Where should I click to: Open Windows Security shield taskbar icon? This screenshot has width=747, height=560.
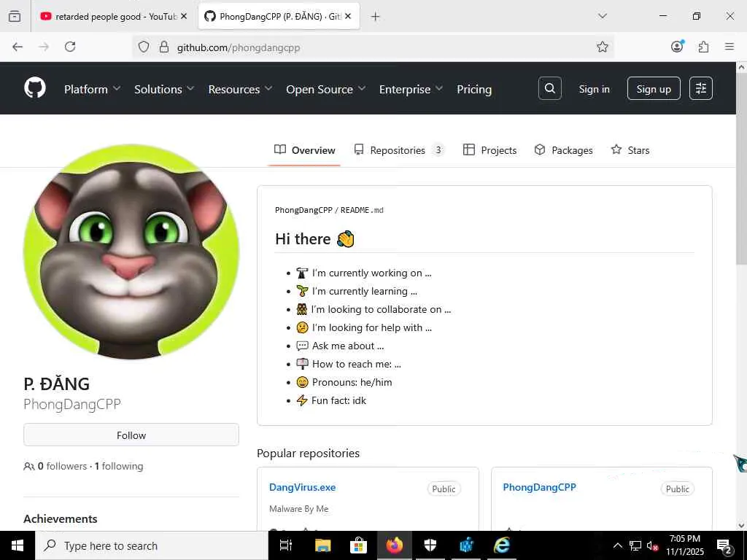(x=430, y=545)
